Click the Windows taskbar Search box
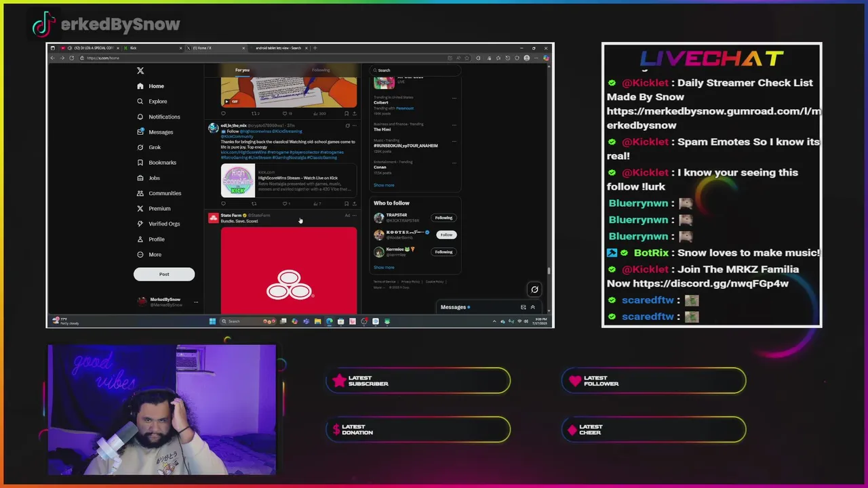This screenshot has height=488, width=868. point(249,321)
